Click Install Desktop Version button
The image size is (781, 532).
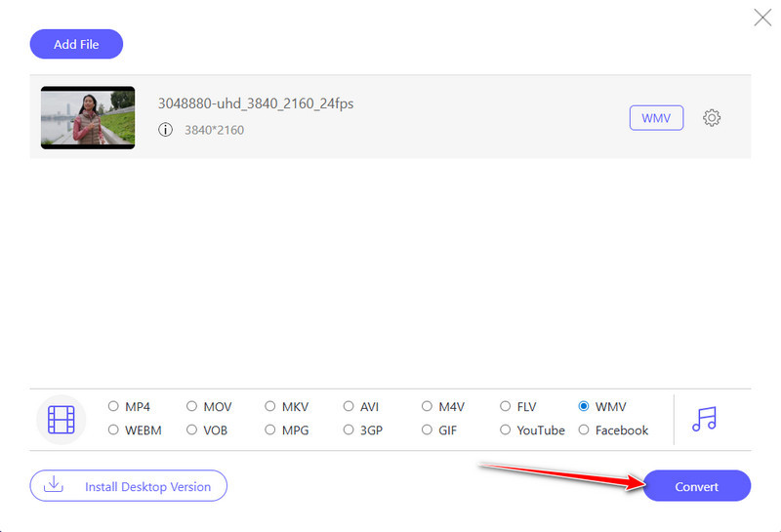[x=128, y=486]
